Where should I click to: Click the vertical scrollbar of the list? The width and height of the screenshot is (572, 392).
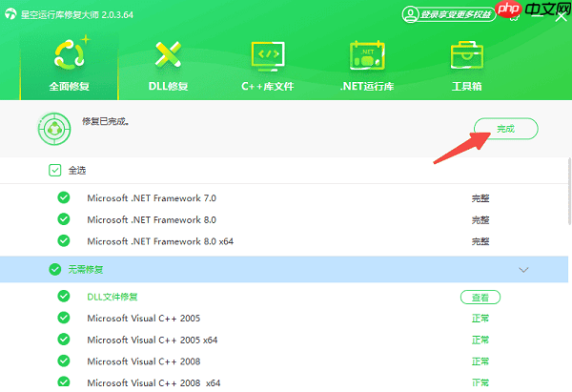pyautogui.click(x=570, y=192)
